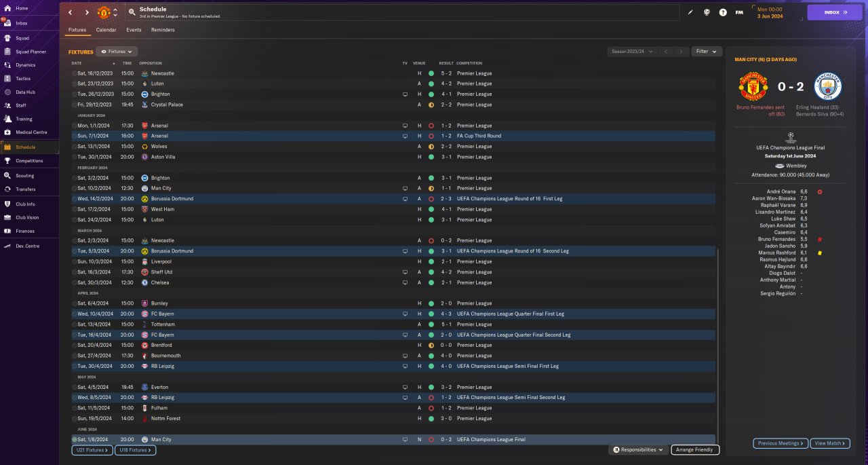Viewport: 868px width, 465px height.
Task: Switch to the Calendar tab
Action: pos(106,30)
